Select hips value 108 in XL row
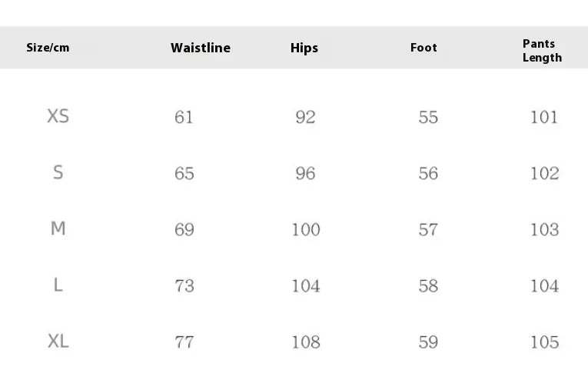This screenshot has height=370, width=588. pyautogui.click(x=306, y=342)
